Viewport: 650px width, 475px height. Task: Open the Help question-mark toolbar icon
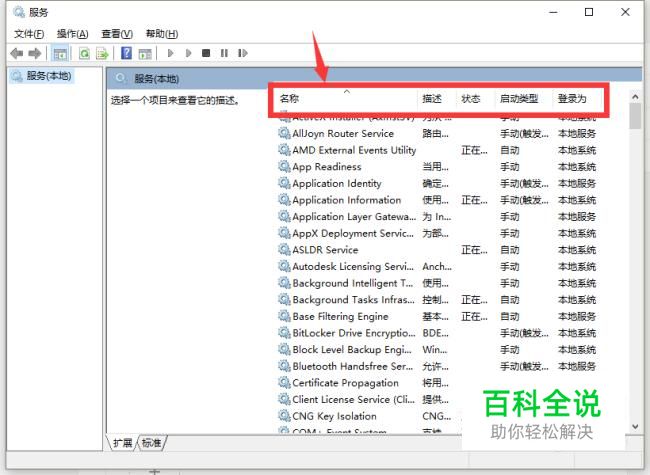(126, 53)
